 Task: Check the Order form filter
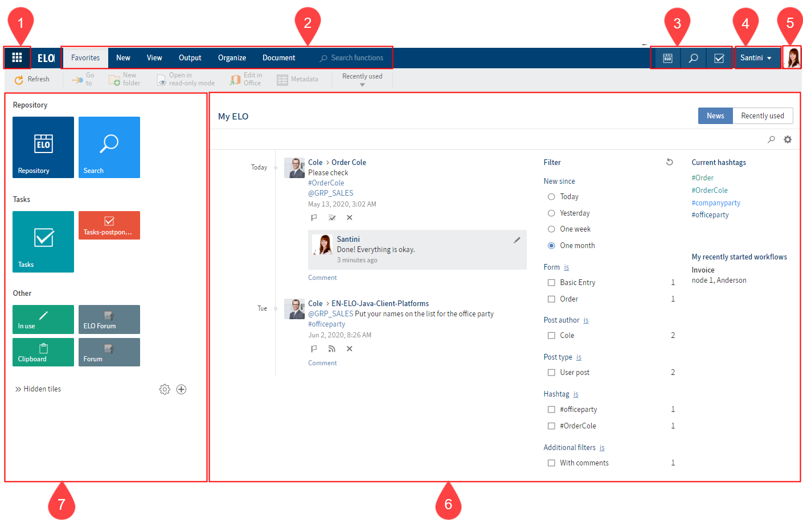click(x=551, y=299)
